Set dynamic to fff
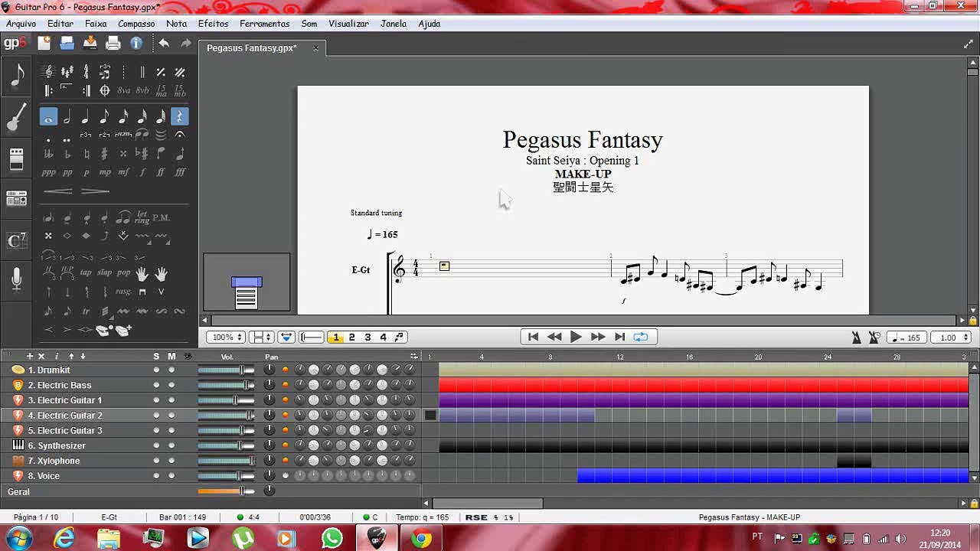 coord(180,172)
